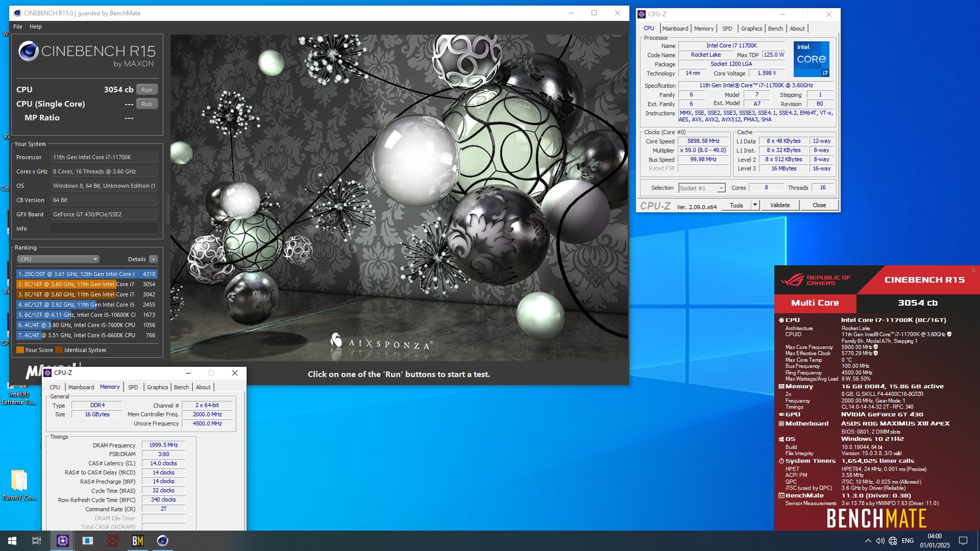The width and height of the screenshot is (980, 551).
Task: Select ranking entry with 3042 score
Action: tap(87, 294)
